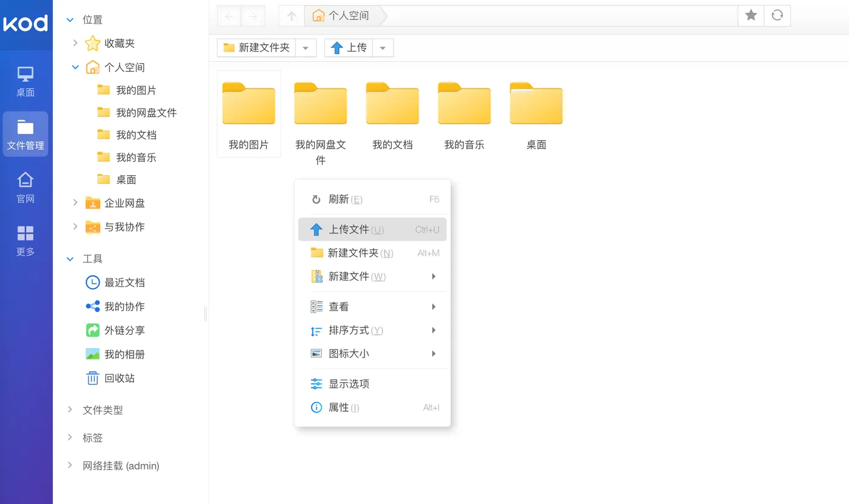Click the 与我协作 folder icon
Image resolution: width=849 pixels, height=504 pixels.
(92, 226)
